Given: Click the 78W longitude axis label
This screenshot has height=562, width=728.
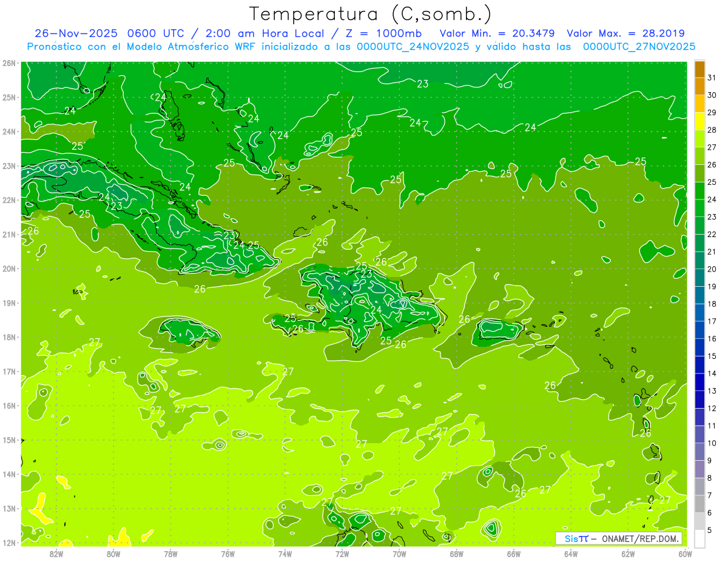Looking at the screenshot, I should pos(170,554).
